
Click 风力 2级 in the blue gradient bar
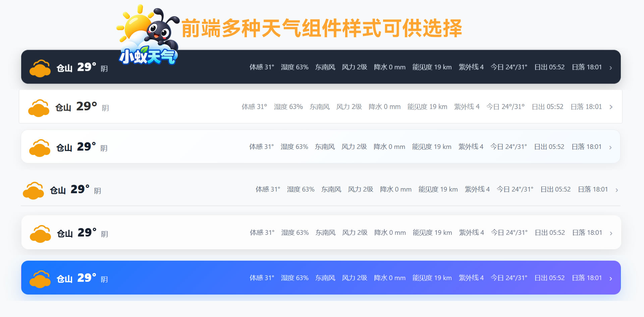[355, 278]
